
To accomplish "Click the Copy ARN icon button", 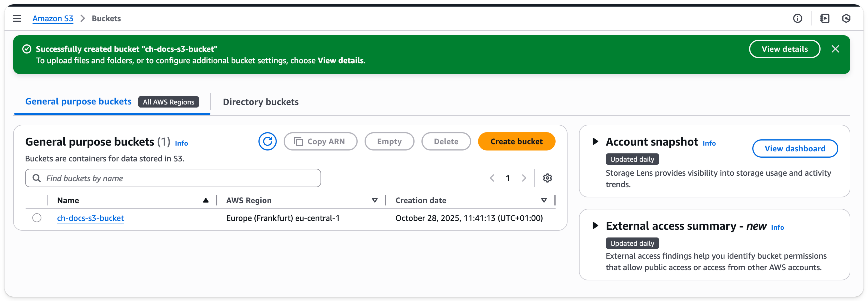I will pos(299,141).
